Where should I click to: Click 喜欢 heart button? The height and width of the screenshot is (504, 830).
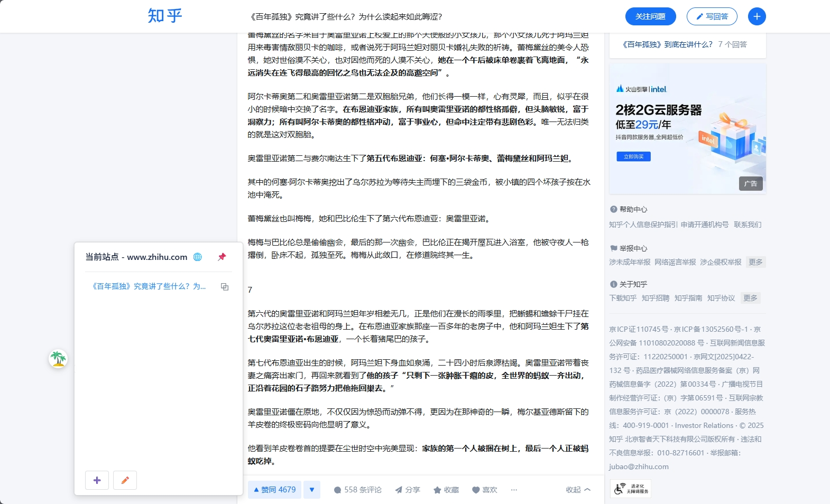click(x=484, y=490)
